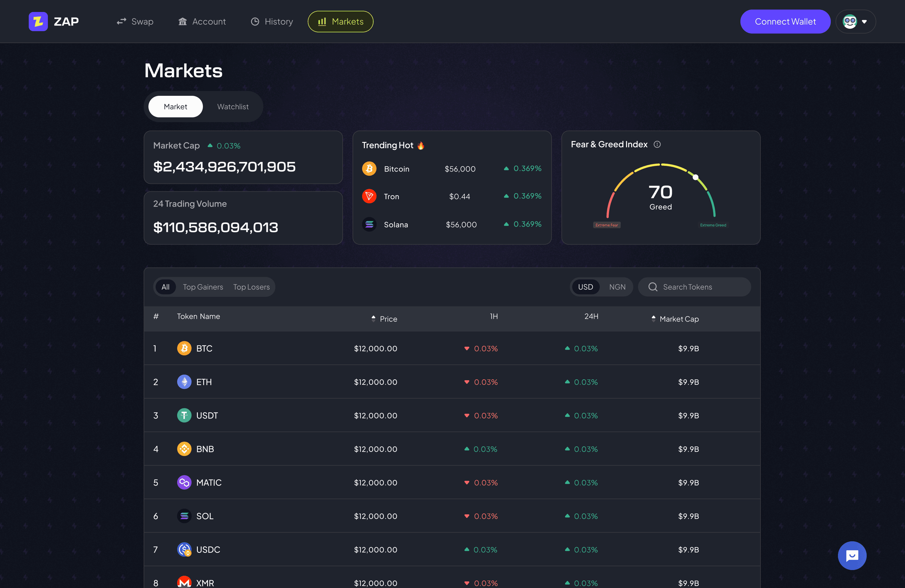Viewport: 905px width, 588px height.
Task: Open the History page link
Action: pyautogui.click(x=272, y=22)
